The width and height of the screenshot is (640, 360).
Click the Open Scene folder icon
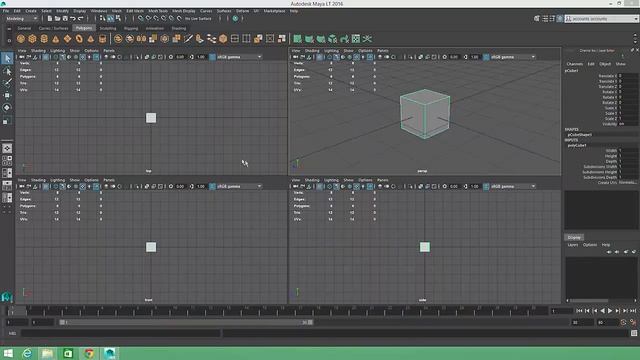(x=58, y=18)
